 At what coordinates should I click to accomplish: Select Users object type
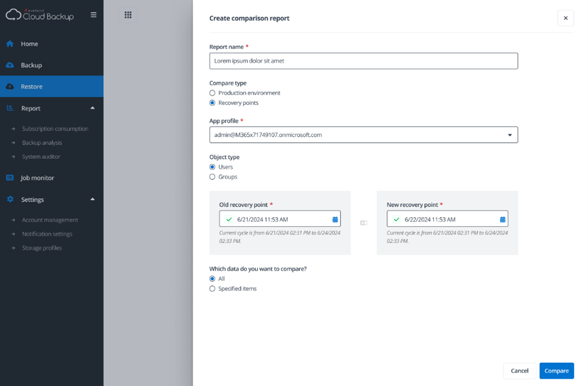[213, 167]
